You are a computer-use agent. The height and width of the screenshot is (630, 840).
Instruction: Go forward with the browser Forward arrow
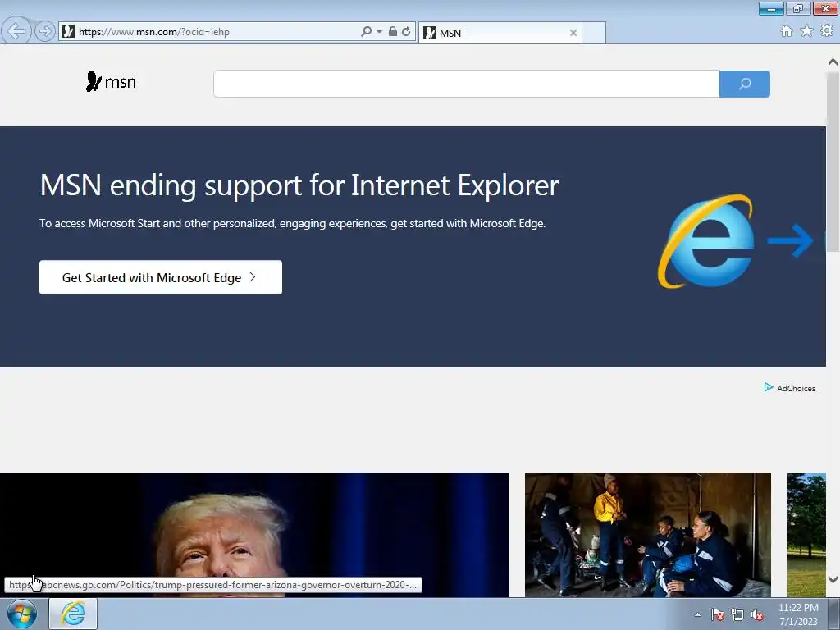[45, 31]
